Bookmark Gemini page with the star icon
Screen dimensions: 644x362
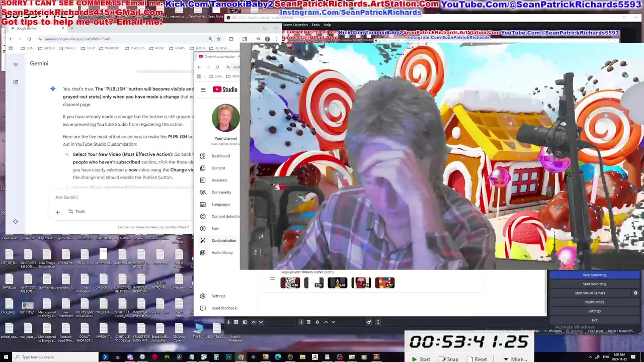(x=218, y=39)
